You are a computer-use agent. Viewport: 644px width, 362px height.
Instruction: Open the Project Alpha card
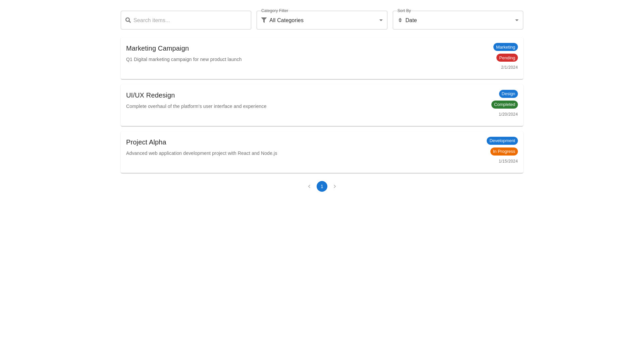click(146, 142)
